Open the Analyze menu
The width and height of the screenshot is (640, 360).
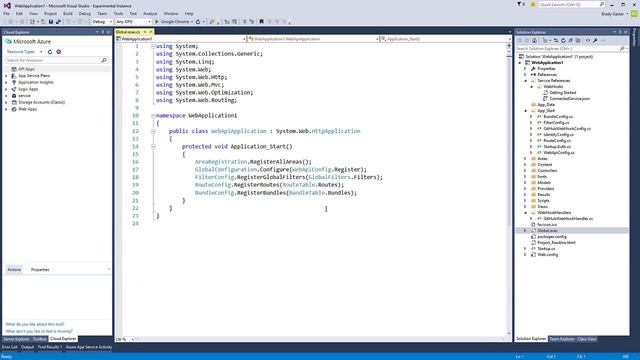point(150,13)
